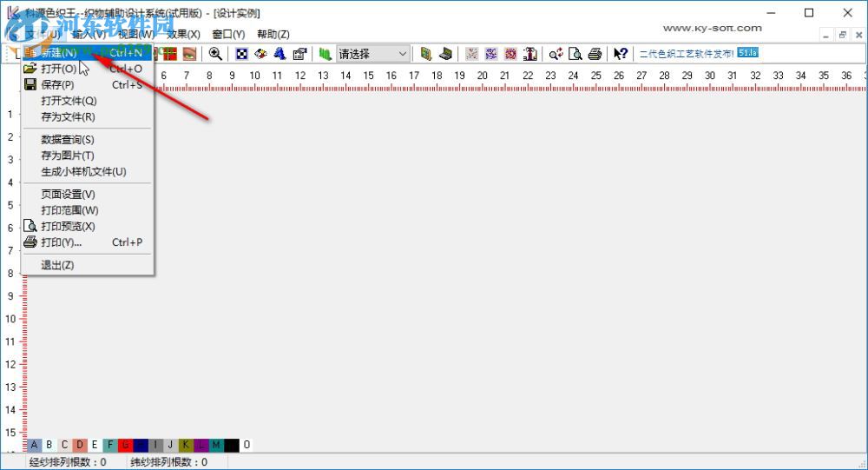The width and height of the screenshot is (868, 470).
Task: Select 打开文件(Q) menu entry
Action: [x=87, y=101]
